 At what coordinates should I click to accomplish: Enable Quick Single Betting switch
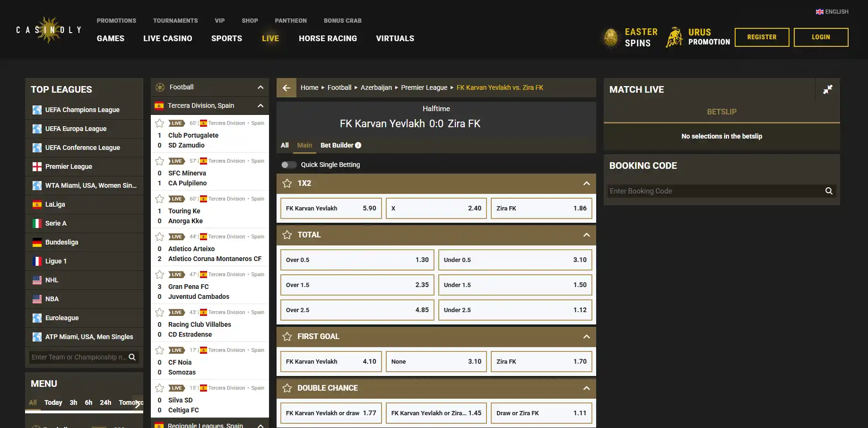[288, 165]
